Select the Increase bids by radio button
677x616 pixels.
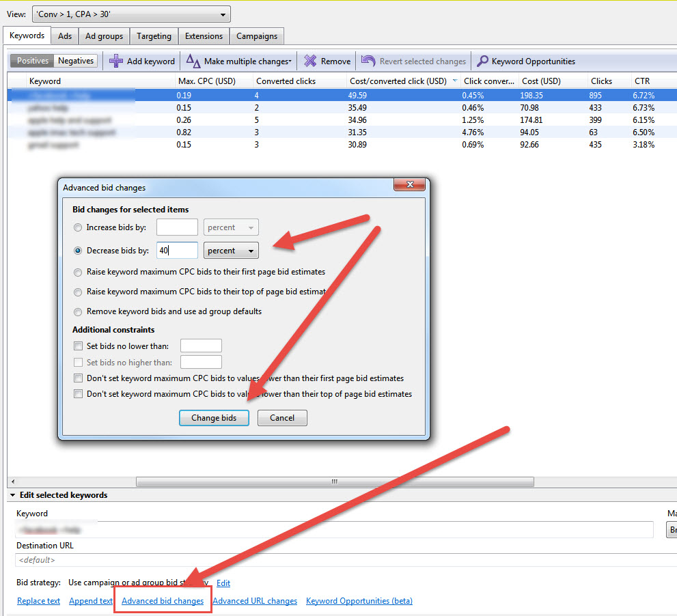coord(79,227)
